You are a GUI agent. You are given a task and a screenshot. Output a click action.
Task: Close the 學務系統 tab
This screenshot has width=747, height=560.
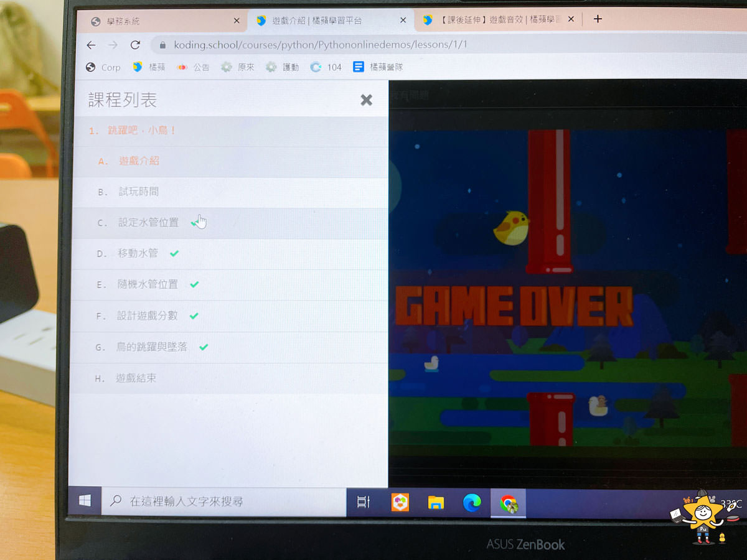click(x=237, y=21)
